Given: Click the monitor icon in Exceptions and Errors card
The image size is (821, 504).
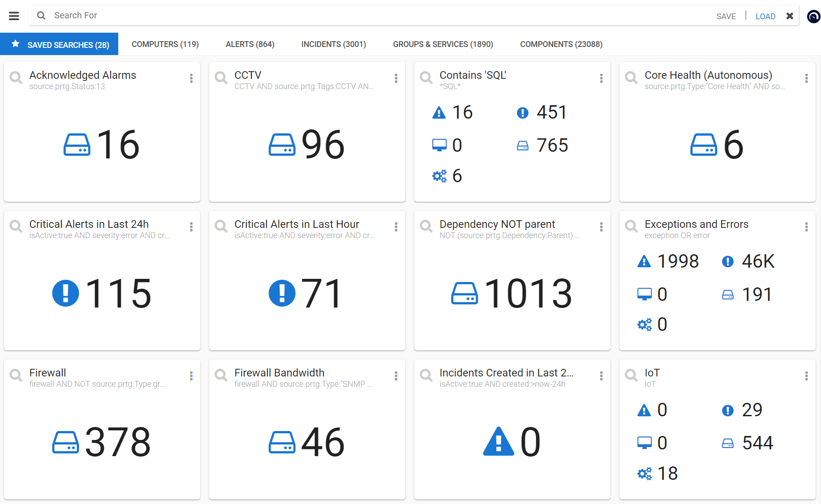Looking at the screenshot, I should [645, 294].
